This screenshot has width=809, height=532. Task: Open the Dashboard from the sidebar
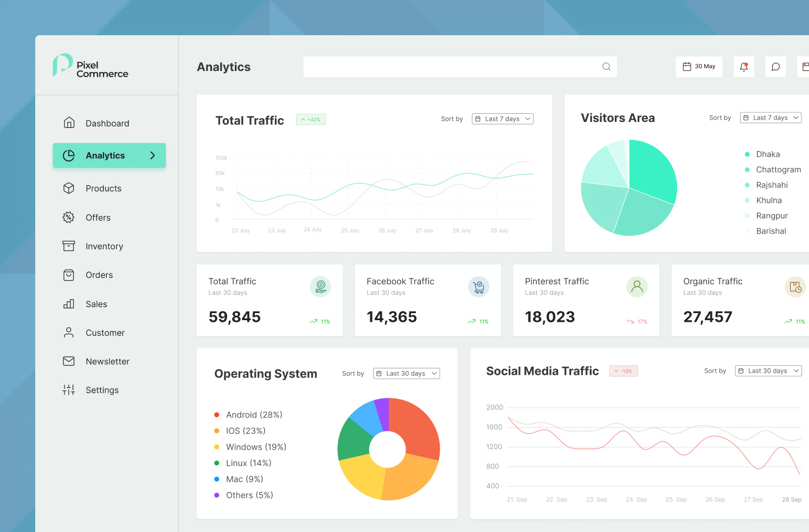tap(107, 123)
